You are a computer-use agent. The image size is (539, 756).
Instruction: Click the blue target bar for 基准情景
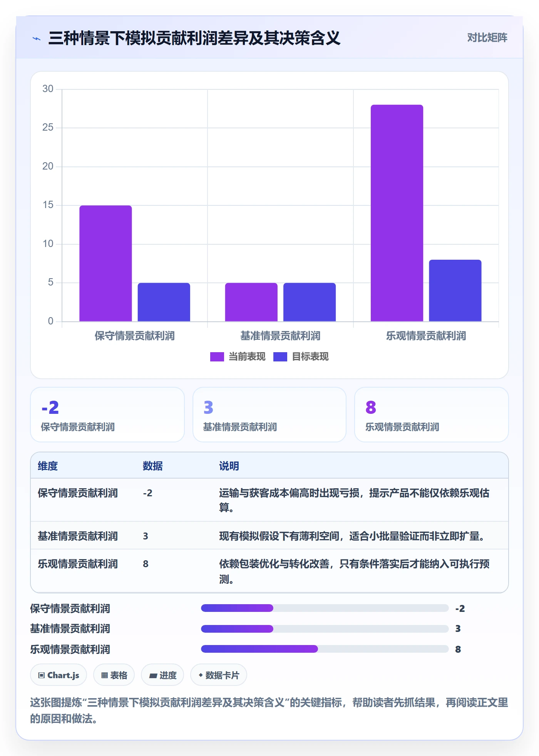pyautogui.click(x=310, y=302)
